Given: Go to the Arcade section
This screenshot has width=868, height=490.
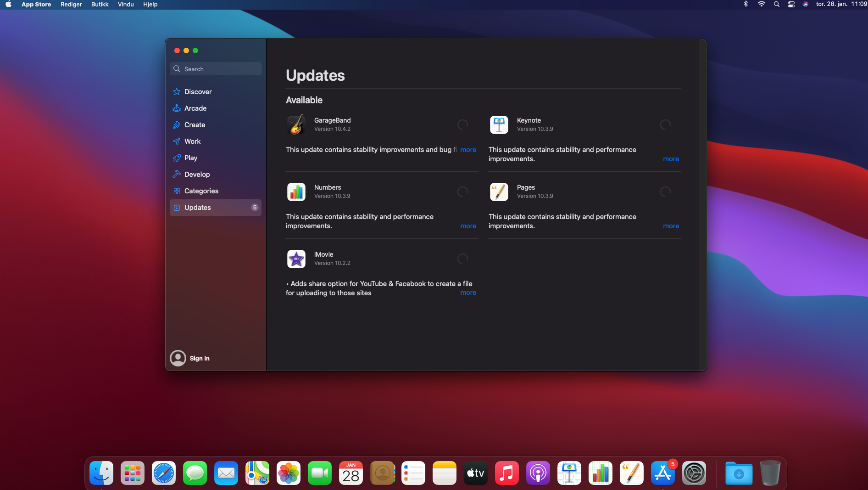Looking at the screenshot, I should (x=216, y=108).
